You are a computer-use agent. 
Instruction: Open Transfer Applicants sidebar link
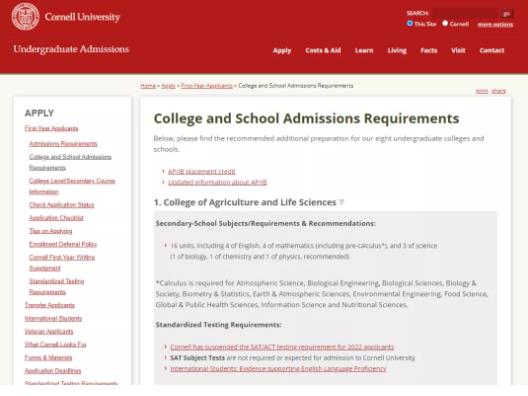coord(50,305)
